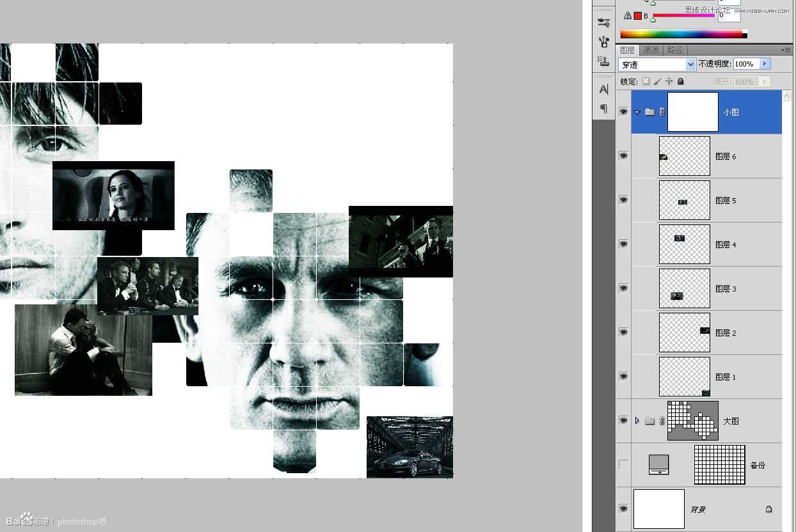Open the 填充 fill slider arrow

pyautogui.click(x=765, y=82)
